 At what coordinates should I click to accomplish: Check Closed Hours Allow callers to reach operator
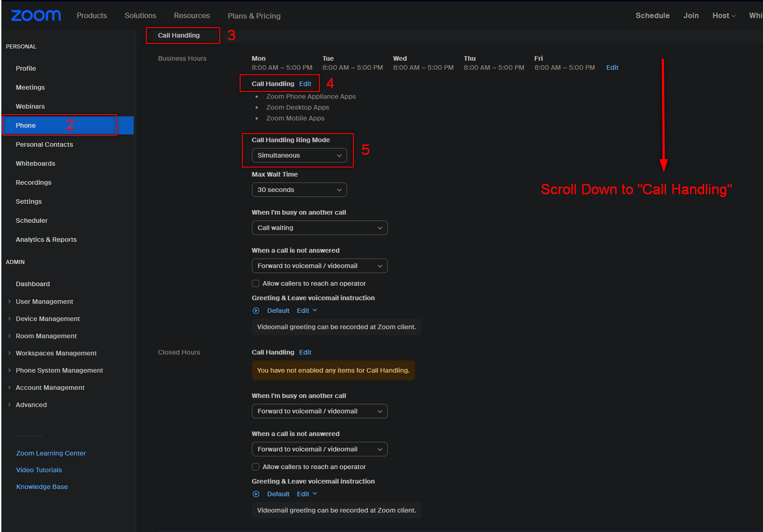256,467
